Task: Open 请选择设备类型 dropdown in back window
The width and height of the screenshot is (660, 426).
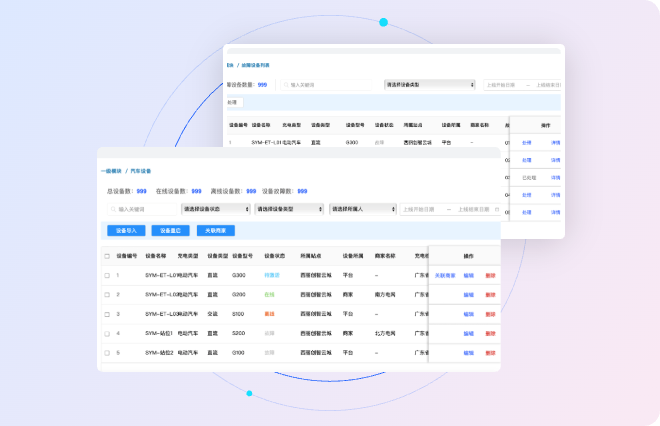Action: (x=429, y=85)
